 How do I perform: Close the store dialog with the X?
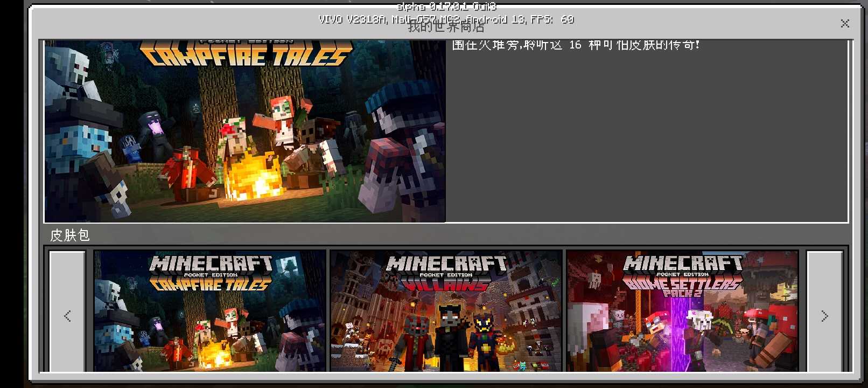coord(845,23)
